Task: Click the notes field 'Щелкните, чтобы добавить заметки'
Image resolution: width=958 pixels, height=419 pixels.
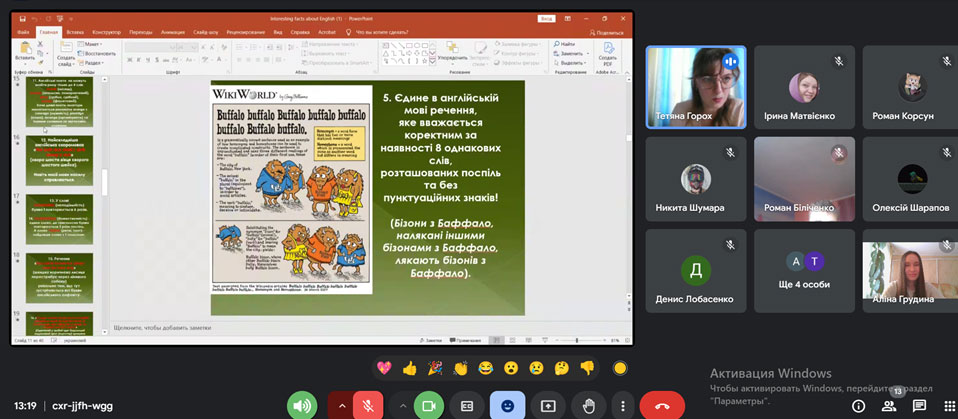Action: 163,327
